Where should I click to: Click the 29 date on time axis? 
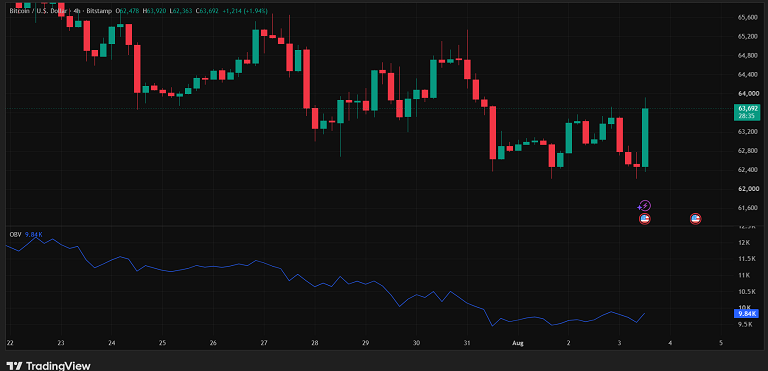point(365,343)
